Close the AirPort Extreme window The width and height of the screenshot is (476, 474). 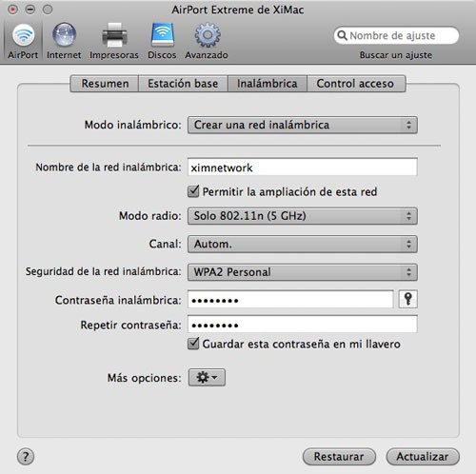[x=12, y=10]
